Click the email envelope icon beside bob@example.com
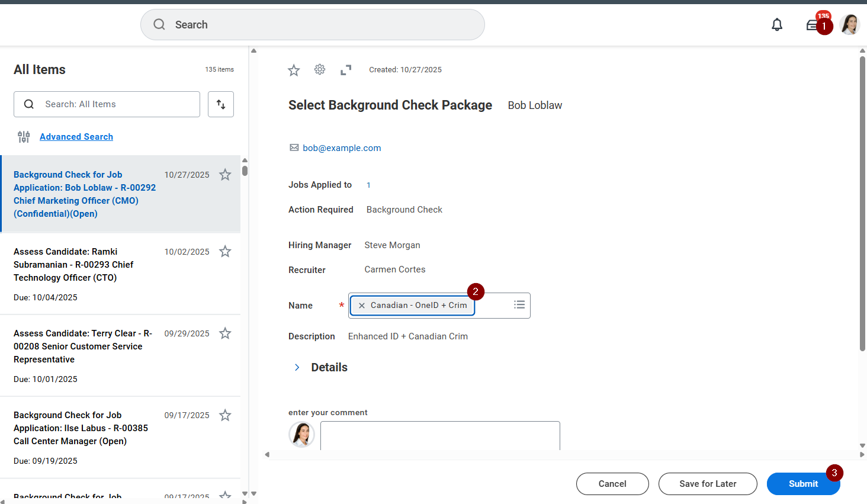This screenshot has height=504, width=867. coord(294,147)
